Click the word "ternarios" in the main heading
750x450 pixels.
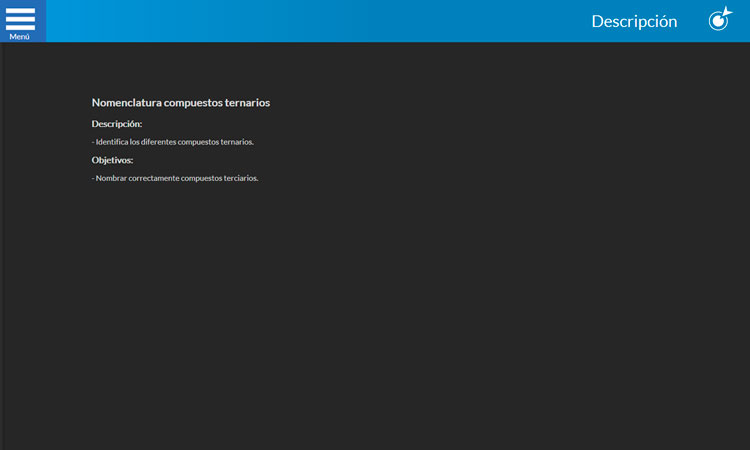[x=248, y=103]
